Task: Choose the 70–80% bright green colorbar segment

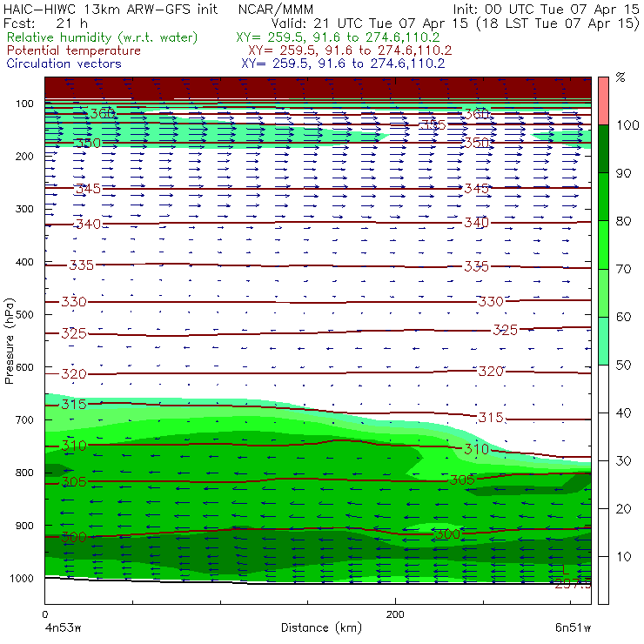Action: 603,245
